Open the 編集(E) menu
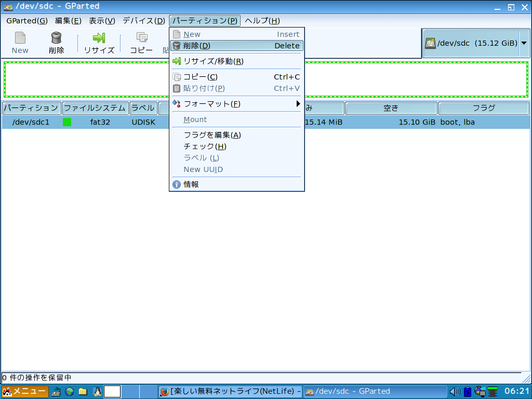 pos(68,21)
